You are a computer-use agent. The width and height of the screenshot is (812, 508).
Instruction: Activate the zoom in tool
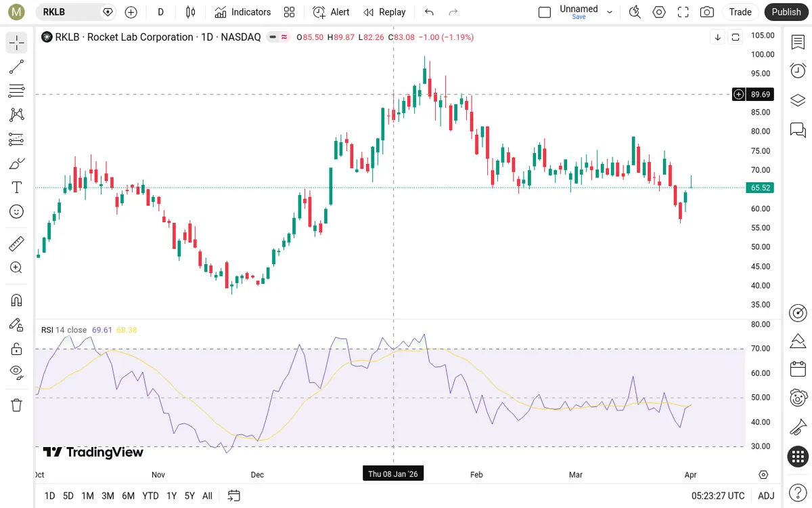click(x=17, y=268)
